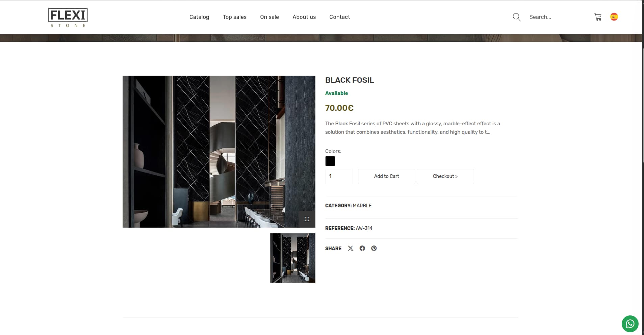Proceed with the Checkout button
The image size is (644, 335).
[445, 176]
